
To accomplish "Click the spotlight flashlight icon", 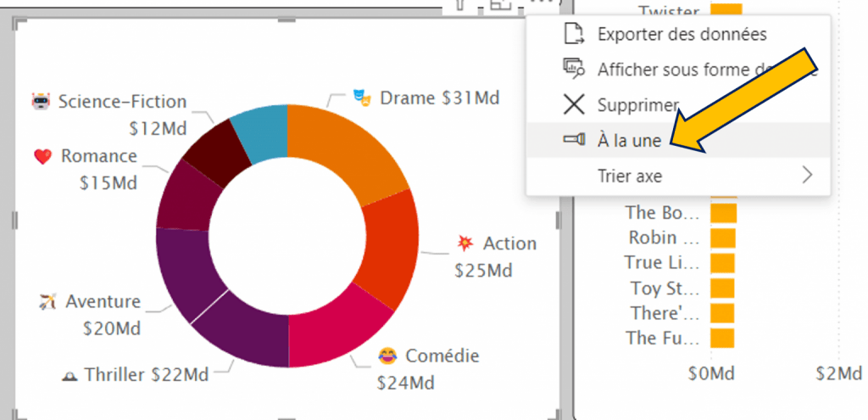I will [574, 139].
